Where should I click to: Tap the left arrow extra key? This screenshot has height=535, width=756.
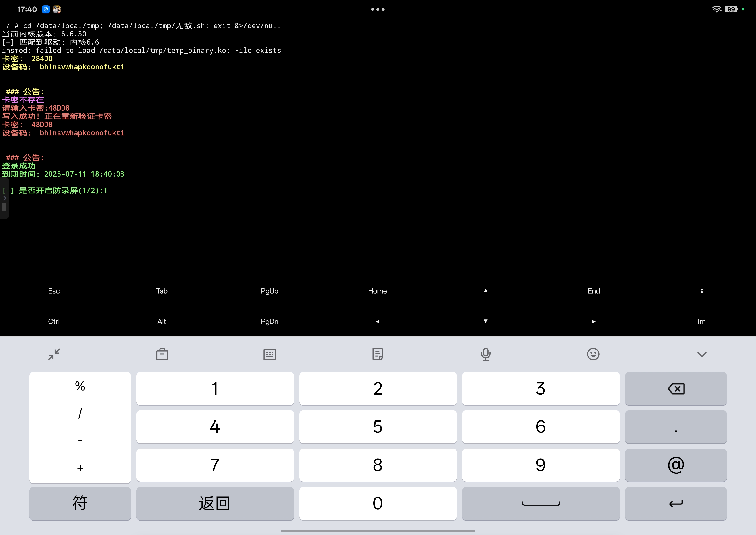click(378, 321)
